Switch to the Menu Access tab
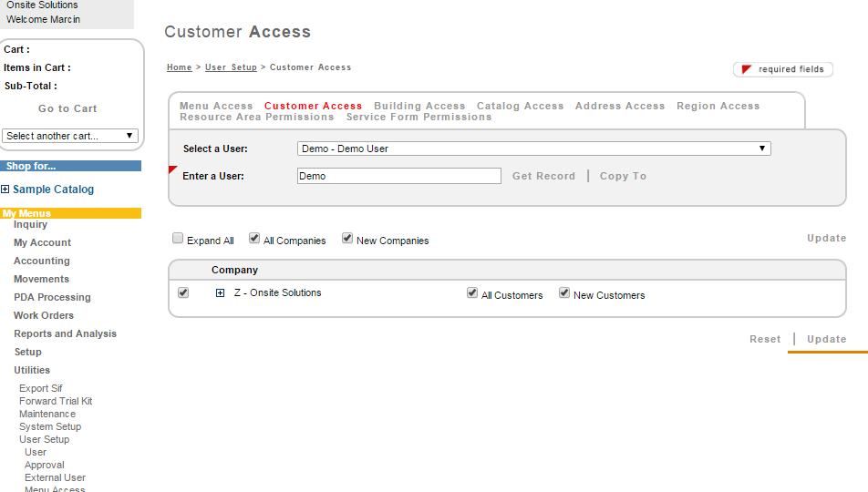Viewport: 868px width, 492px height. click(x=216, y=106)
